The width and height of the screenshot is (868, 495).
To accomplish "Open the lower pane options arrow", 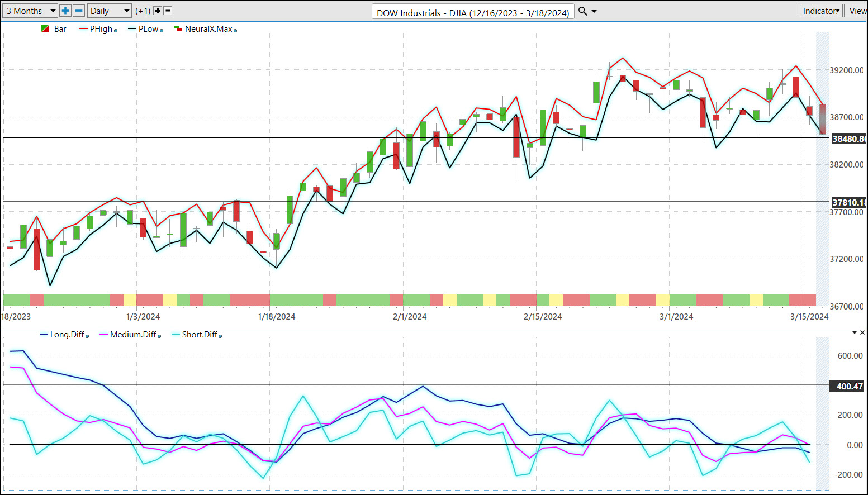I will pos(855,332).
